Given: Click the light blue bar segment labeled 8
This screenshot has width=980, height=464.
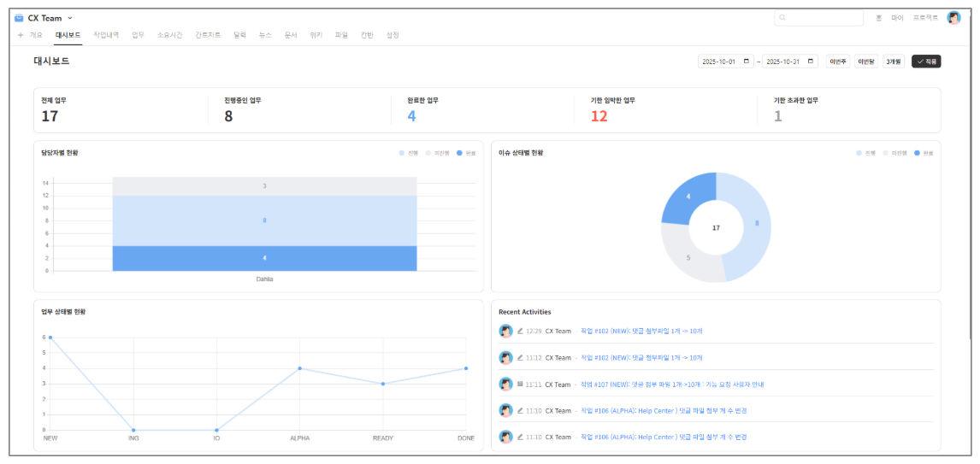Looking at the screenshot, I should 264,220.
